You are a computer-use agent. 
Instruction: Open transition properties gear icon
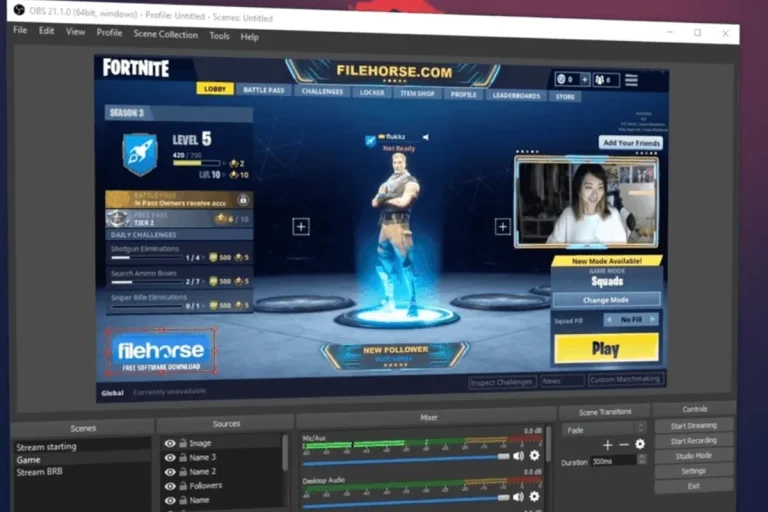click(x=640, y=444)
